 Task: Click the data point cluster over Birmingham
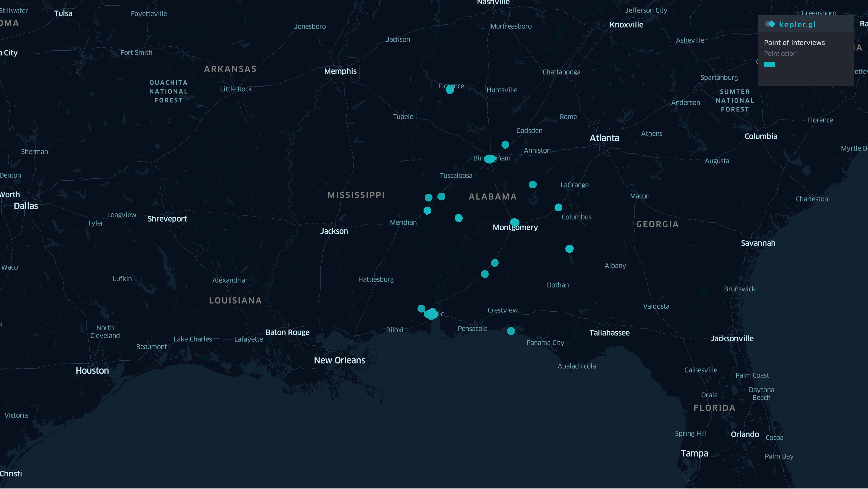coord(490,159)
